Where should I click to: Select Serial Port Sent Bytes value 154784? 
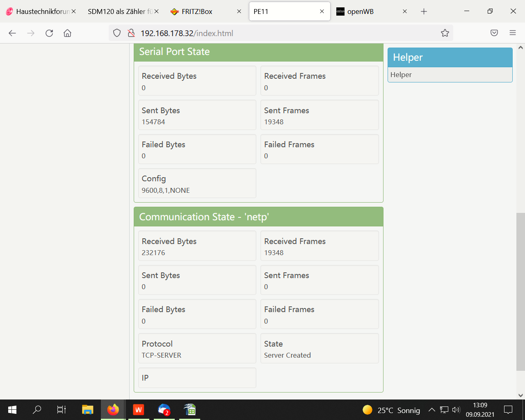click(153, 122)
